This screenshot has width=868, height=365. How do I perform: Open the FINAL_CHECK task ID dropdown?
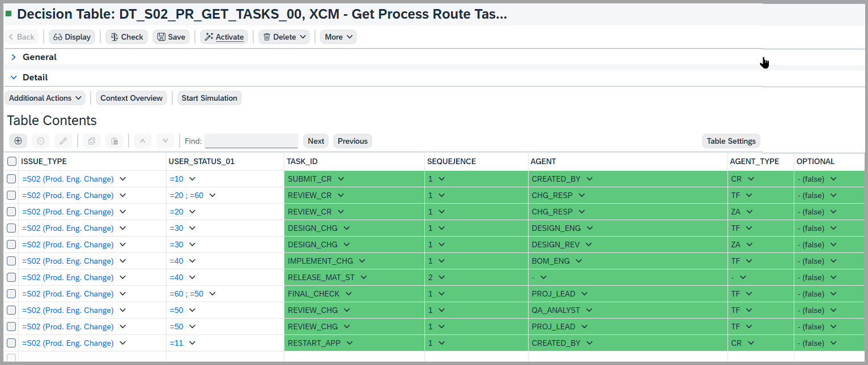point(348,294)
